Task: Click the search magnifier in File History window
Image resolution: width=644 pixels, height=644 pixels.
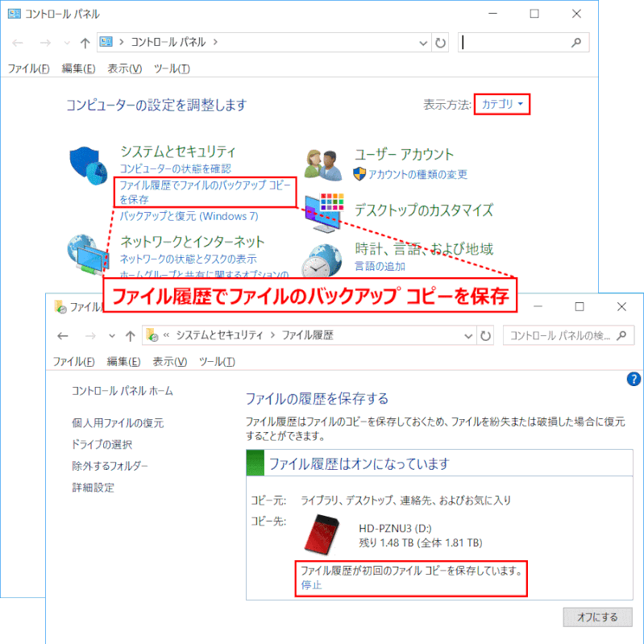Action: pos(621,335)
